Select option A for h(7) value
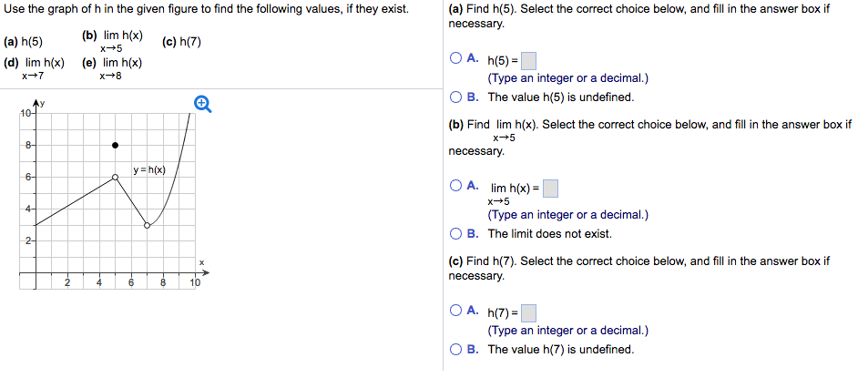Viewport: 868px width, 378px height. 455,312
